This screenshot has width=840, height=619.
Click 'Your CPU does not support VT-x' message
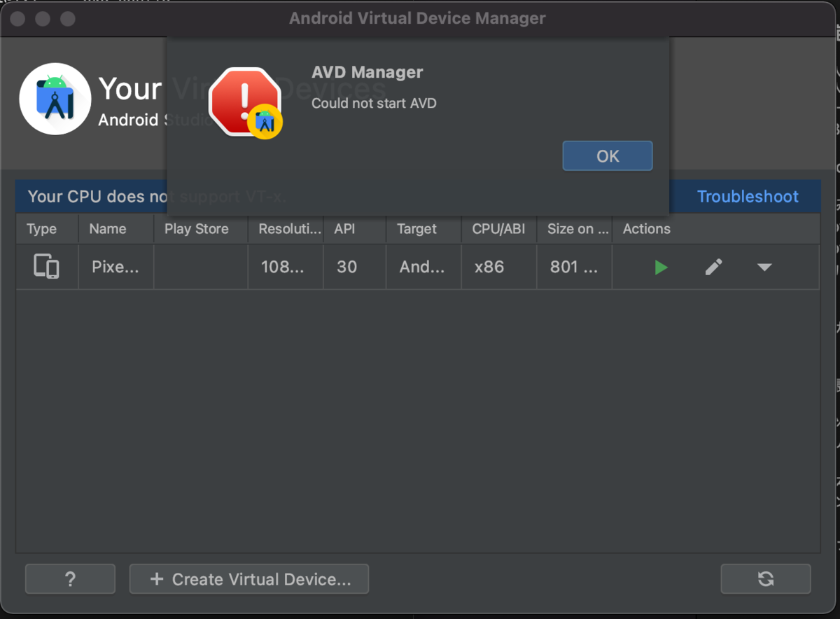click(x=157, y=197)
